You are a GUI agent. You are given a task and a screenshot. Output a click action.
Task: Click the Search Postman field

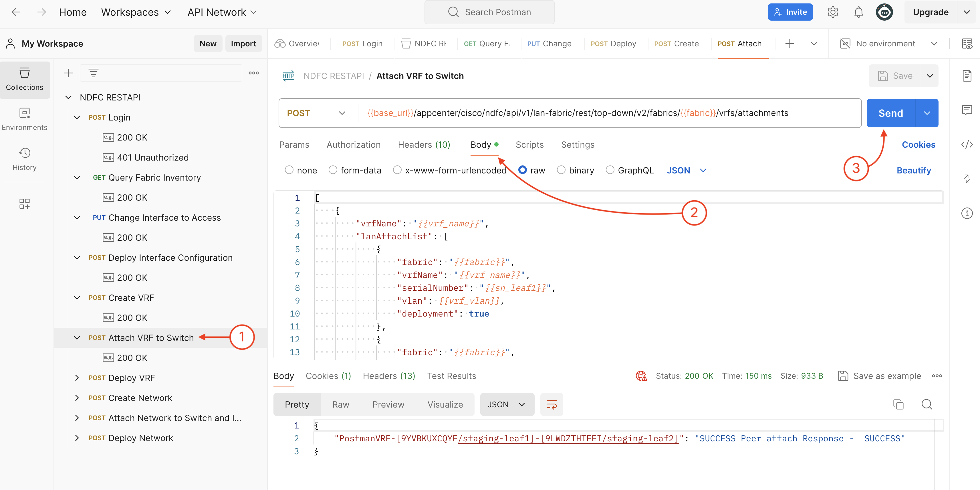(x=489, y=12)
